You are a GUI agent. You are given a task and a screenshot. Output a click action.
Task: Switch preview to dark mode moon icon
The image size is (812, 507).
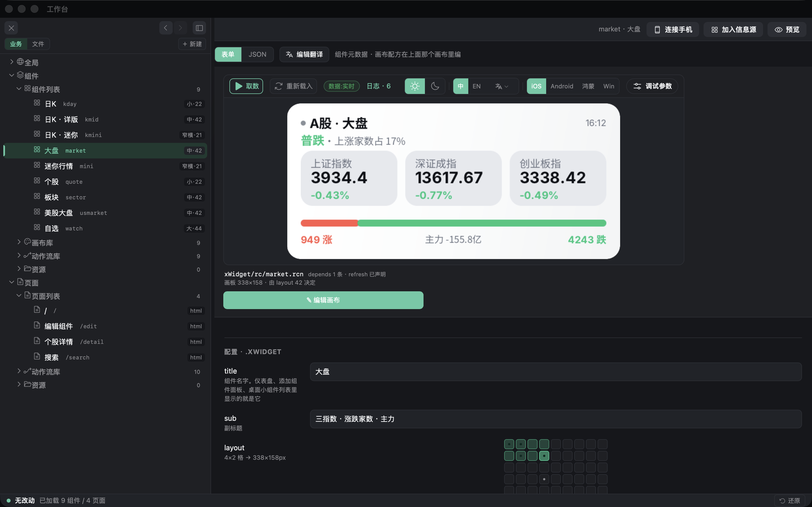(x=435, y=86)
